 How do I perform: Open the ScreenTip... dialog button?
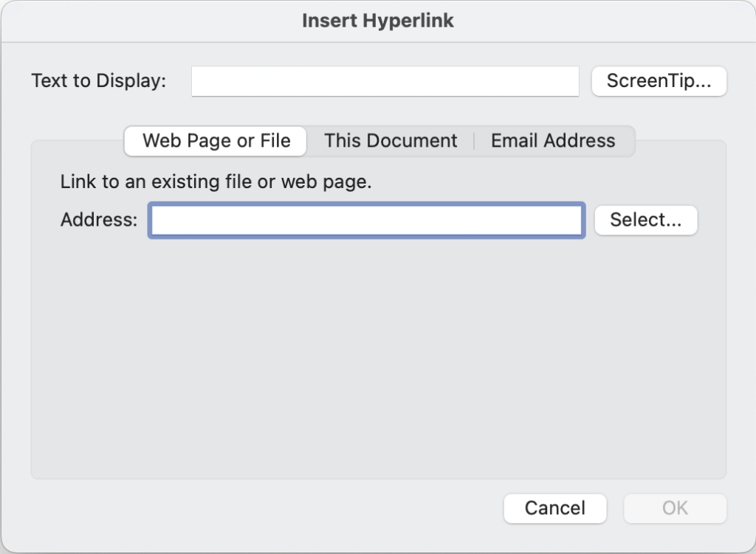pyautogui.click(x=659, y=81)
